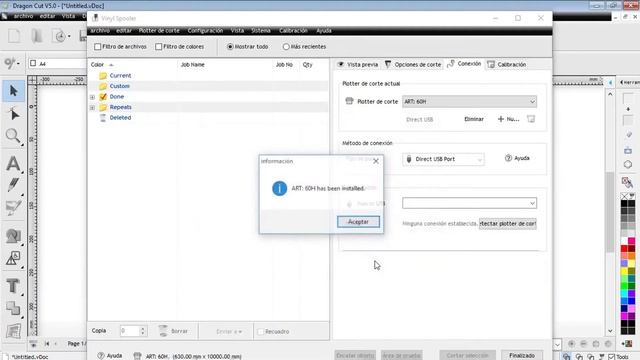Click the Vista previa tab

click(358, 64)
